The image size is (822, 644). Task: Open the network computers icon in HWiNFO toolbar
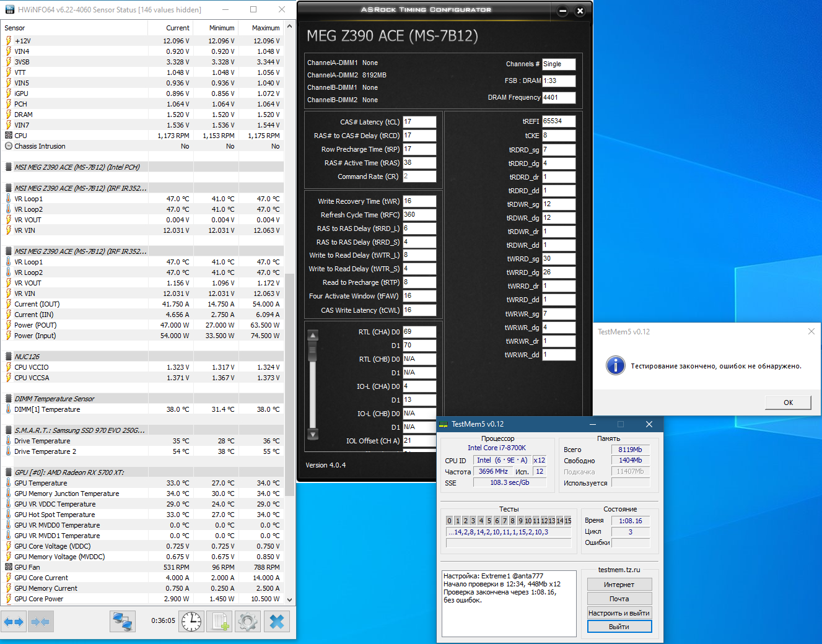(x=123, y=621)
